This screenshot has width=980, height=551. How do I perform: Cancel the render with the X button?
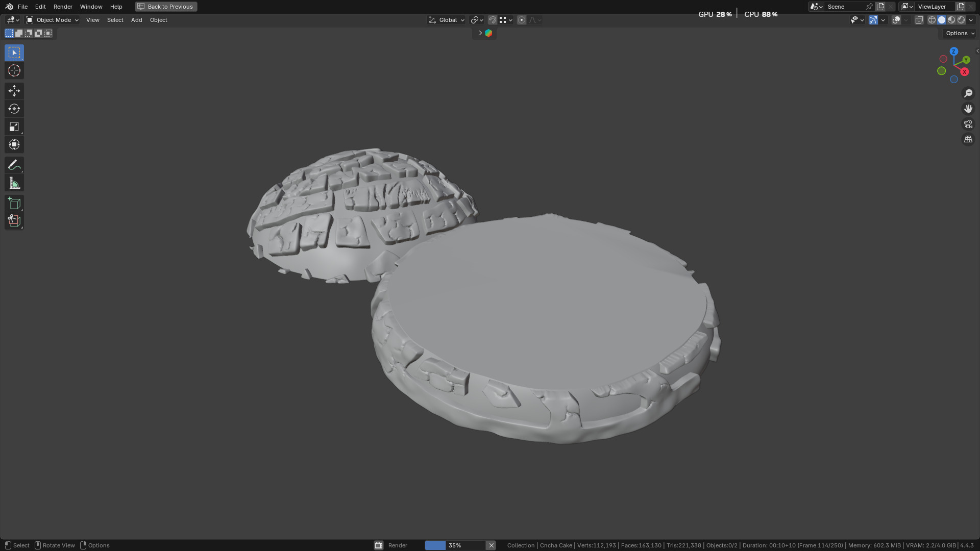pyautogui.click(x=491, y=545)
